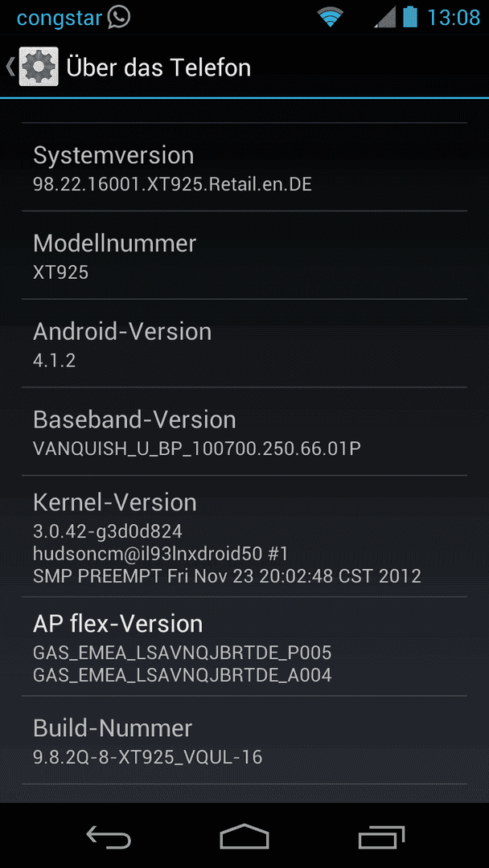Screen dimensions: 489x868
Task: Tap the Über das Telefon title
Action: coord(158,68)
